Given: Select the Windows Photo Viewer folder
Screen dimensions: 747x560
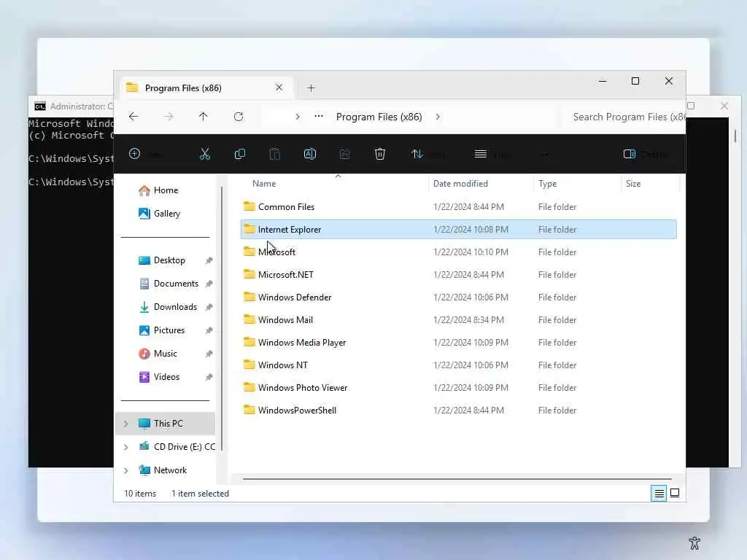Looking at the screenshot, I should [459, 388].
